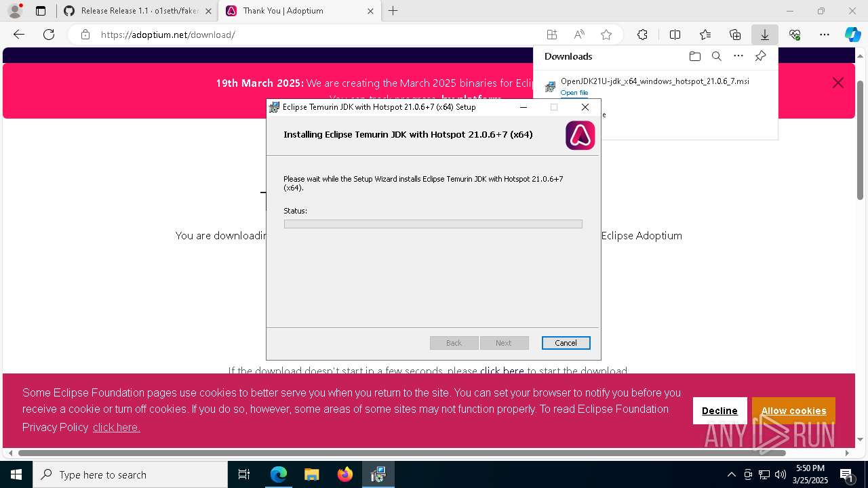868x488 pixels.
Task: Open a new browser tab
Action: click(x=393, y=11)
